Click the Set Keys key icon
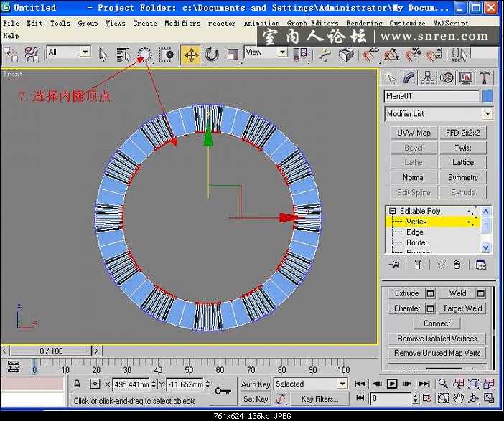The height and width of the screenshot is (421, 504). pyautogui.click(x=223, y=391)
